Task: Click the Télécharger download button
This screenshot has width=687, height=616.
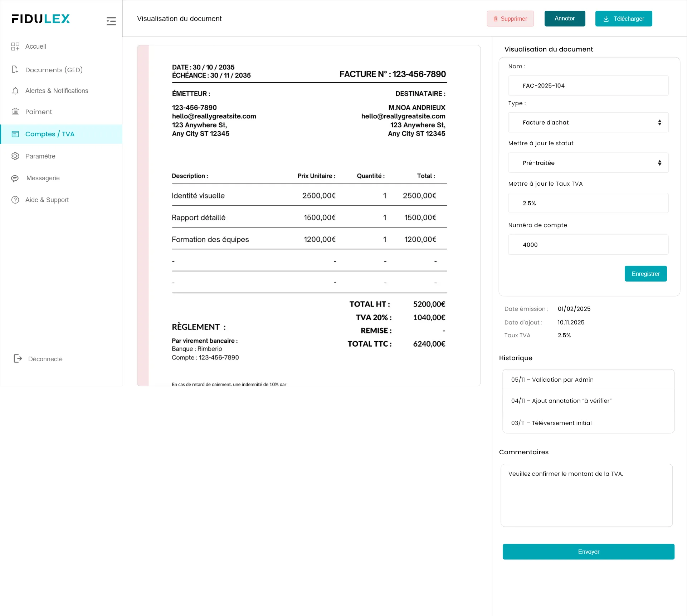Action: [623, 19]
